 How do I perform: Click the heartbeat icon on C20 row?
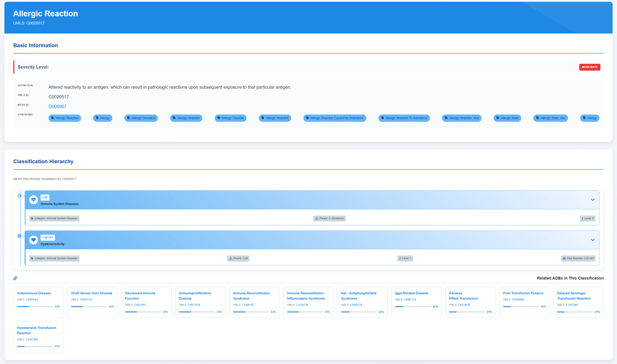click(x=33, y=200)
